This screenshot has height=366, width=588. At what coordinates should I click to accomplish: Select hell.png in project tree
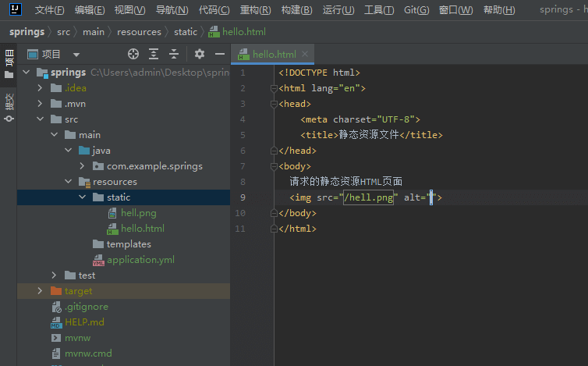click(138, 213)
